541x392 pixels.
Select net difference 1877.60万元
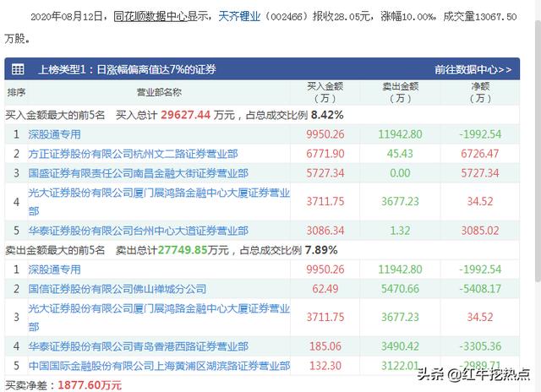click(x=90, y=384)
